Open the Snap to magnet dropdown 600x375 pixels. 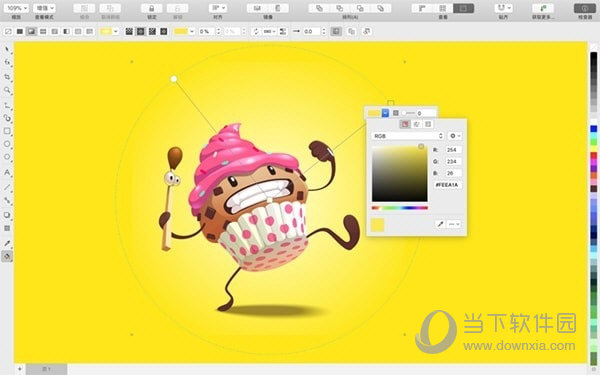click(x=504, y=8)
